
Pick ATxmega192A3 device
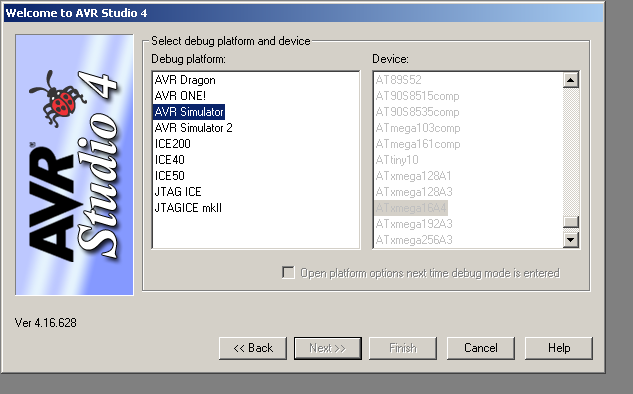coord(414,224)
